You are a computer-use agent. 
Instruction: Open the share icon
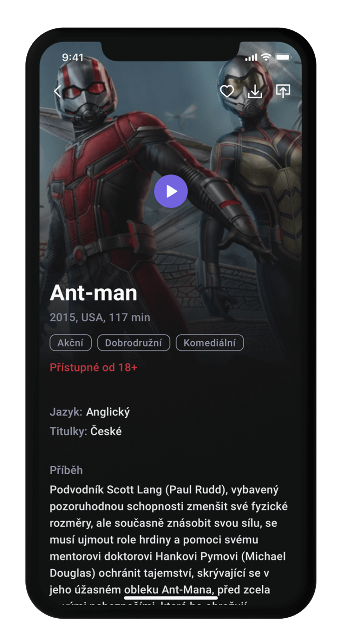point(283,91)
